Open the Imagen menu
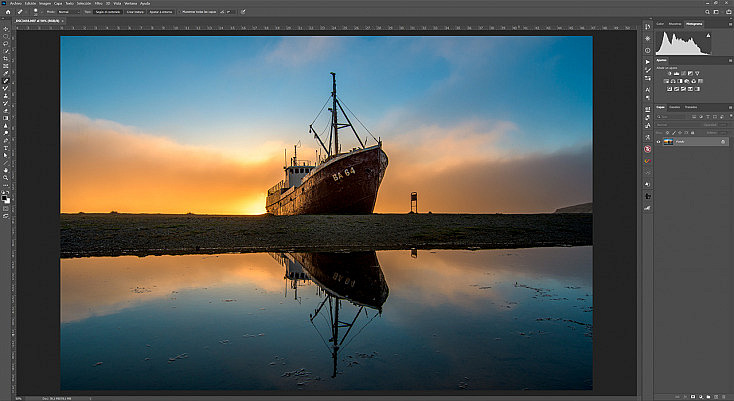The image size is (734, 401). [x=44, y=3]
